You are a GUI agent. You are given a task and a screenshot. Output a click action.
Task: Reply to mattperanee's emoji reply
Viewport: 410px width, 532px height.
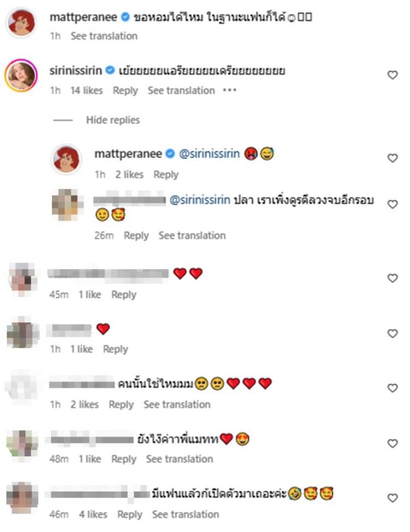click(x=166, y=175)
